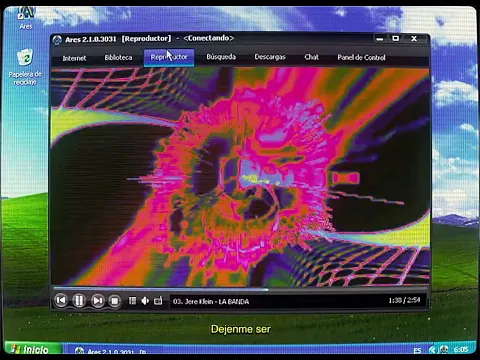The image size is (480, 360).
Task: Switch to the Chat tab
Action: click(312, 57)
